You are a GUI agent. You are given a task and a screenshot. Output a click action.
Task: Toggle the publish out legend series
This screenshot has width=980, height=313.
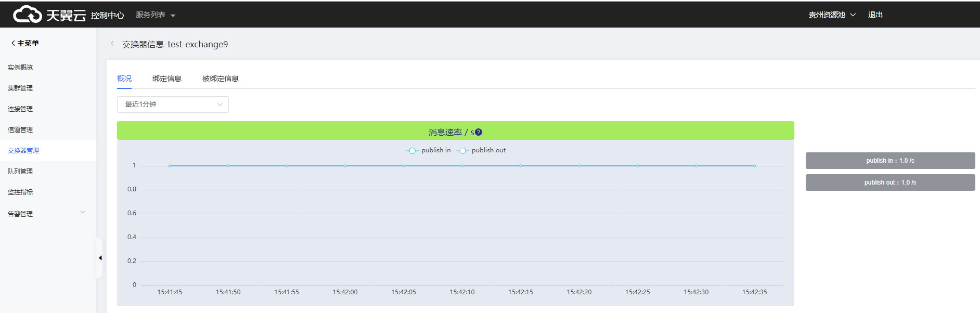[x=481, y=150]
